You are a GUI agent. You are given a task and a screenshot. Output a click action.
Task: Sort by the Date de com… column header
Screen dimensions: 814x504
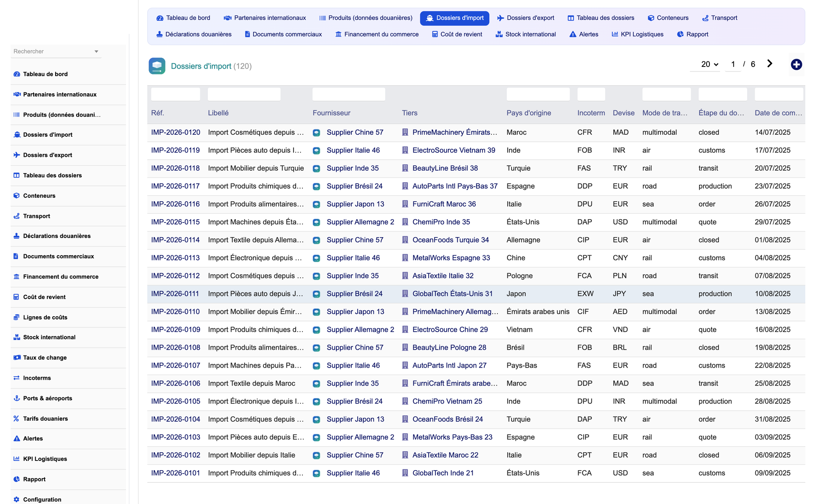point(778,113)
